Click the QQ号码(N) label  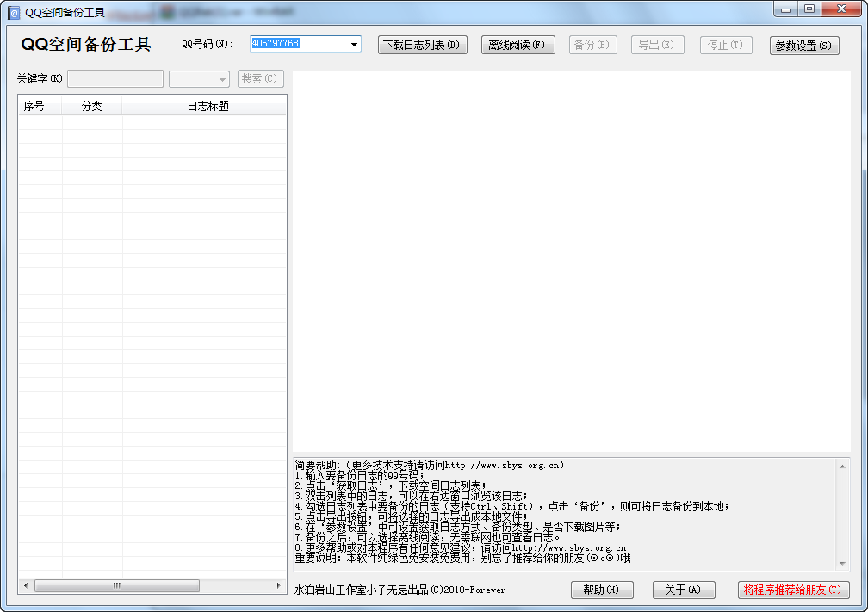207,44
